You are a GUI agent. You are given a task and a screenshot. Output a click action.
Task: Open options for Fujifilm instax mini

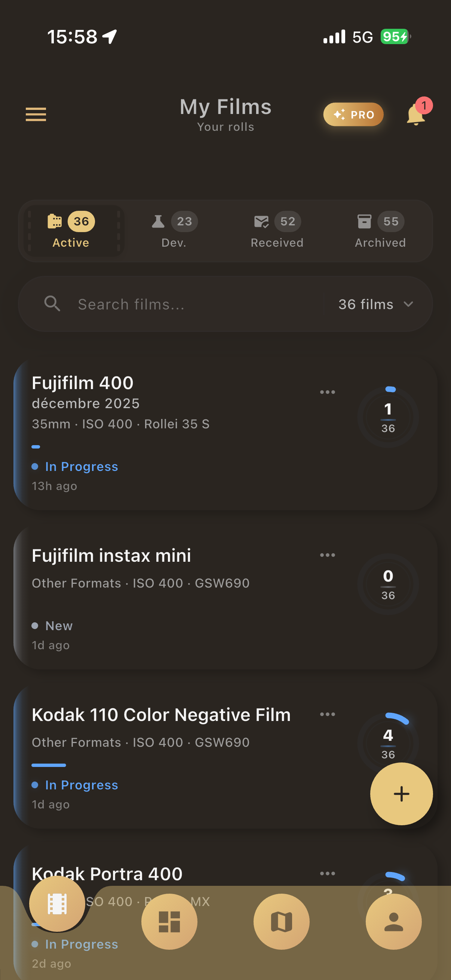(x=327, y=555)
